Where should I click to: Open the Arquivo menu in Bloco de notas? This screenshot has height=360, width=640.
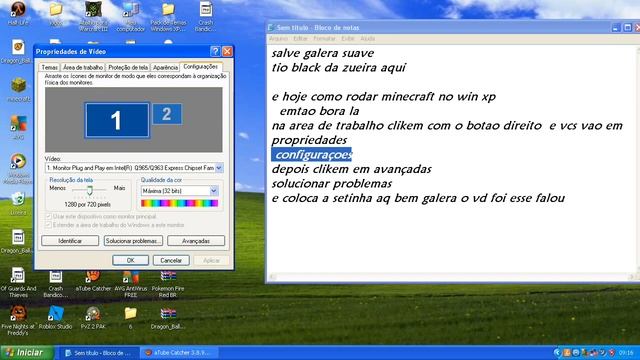(x=278, y=39)
